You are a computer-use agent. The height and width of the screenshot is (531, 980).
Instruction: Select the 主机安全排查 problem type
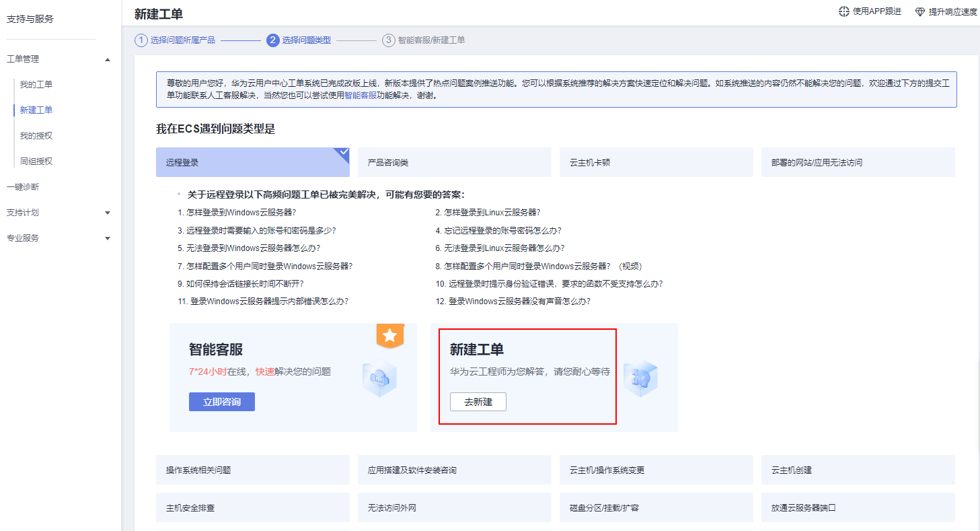(253, 507)
